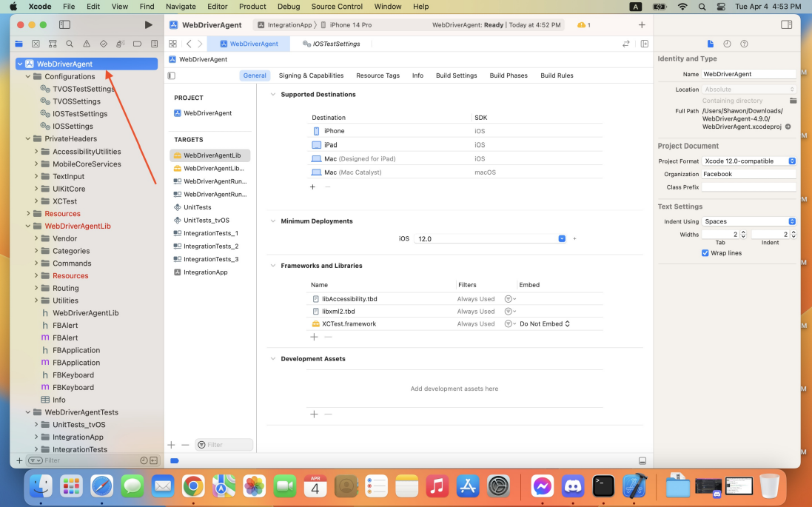
Task: Toggle the Wrap lines checkbox
Action: click(705, 253)
